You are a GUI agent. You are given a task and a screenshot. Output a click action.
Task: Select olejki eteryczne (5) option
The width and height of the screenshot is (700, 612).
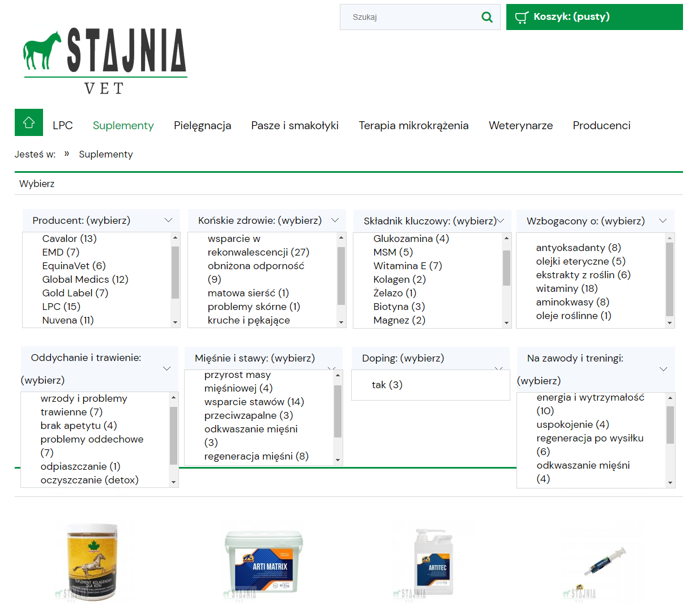[x=581, y=261]
